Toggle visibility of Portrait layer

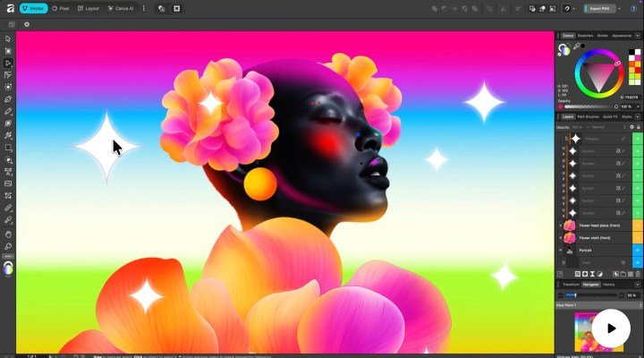pos(638,250)
